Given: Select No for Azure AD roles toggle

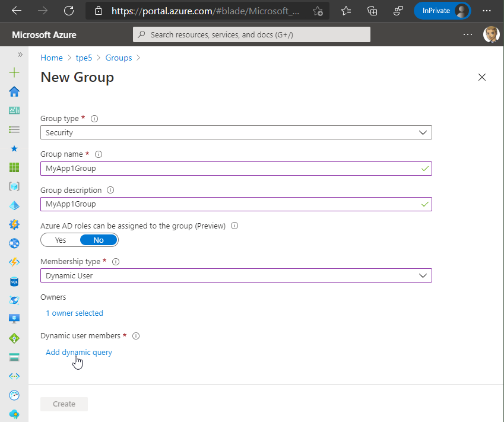Looking at the screenshot, I should pos(99,240).
